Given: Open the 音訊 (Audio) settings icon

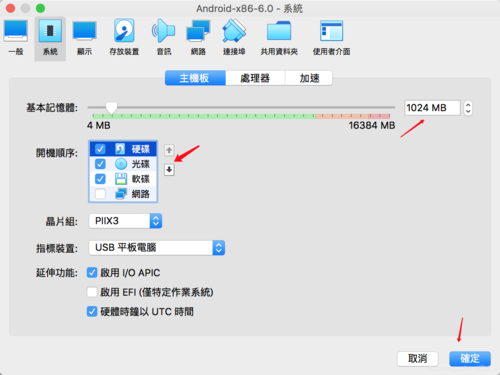Looking at the screenshot, I should coord(164,37).
